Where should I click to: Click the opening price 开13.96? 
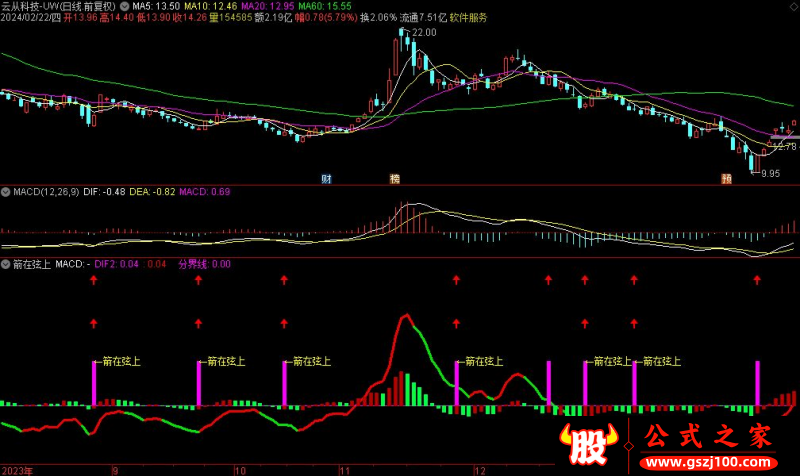(x=80, y=17)
